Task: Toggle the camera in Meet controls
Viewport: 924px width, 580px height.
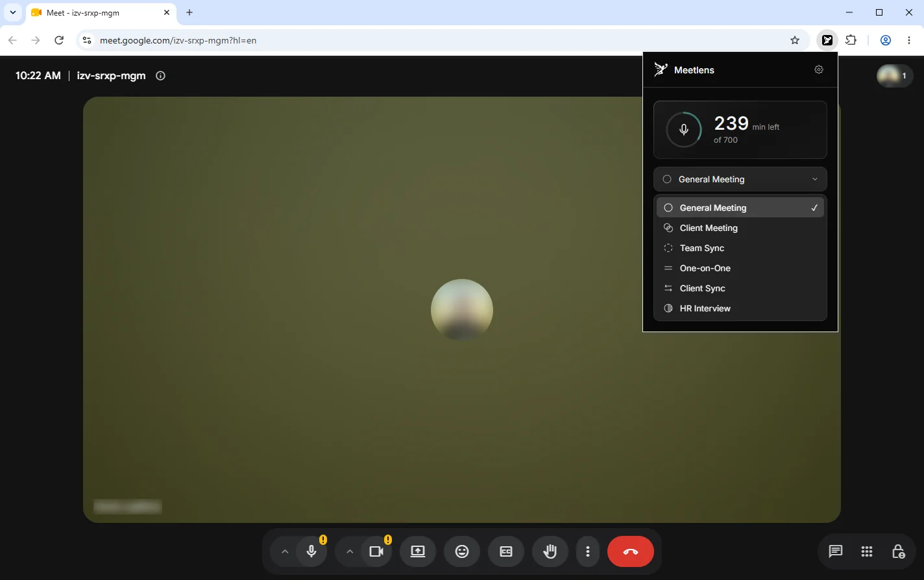Action: (x=376, y=551)
